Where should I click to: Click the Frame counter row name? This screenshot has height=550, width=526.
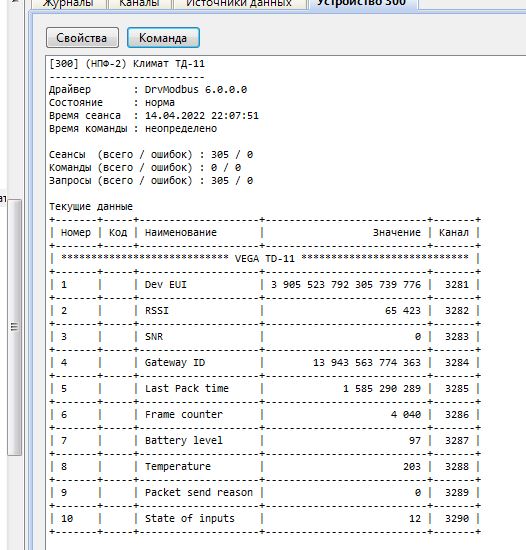tap(184, 414)
